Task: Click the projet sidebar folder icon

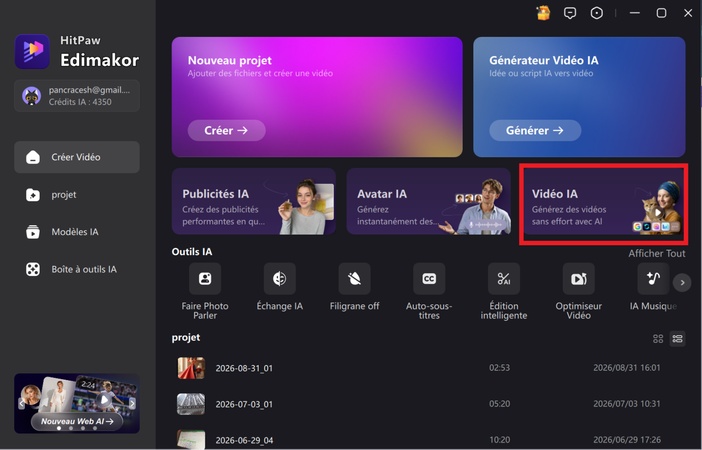Action: click(x=33, y=195)
